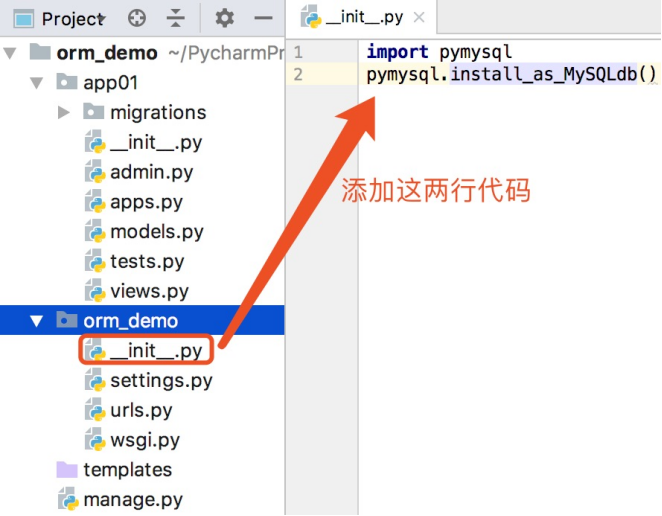
Task: Collapse the app01 folder arrow
Action: coord(38,82)
